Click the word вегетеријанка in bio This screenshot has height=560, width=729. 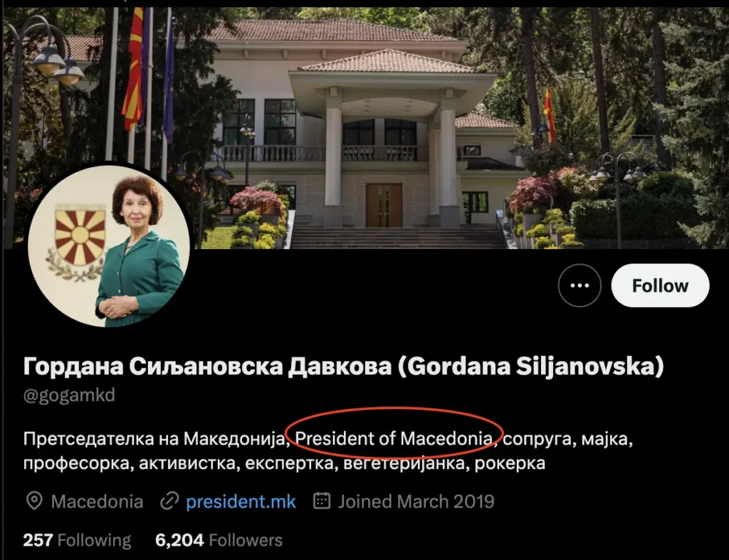point(404,463)
